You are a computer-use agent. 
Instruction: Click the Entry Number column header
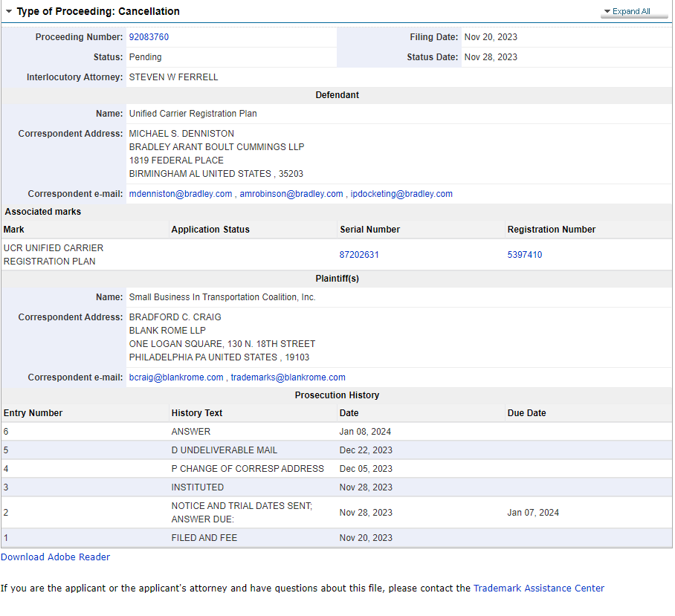tap(33, 413)
